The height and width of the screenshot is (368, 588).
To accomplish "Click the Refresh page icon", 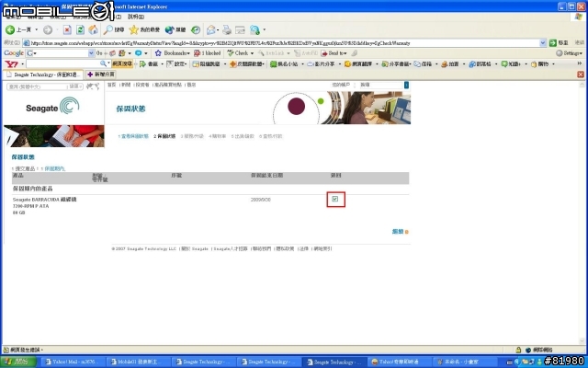I will click(80, 29).
